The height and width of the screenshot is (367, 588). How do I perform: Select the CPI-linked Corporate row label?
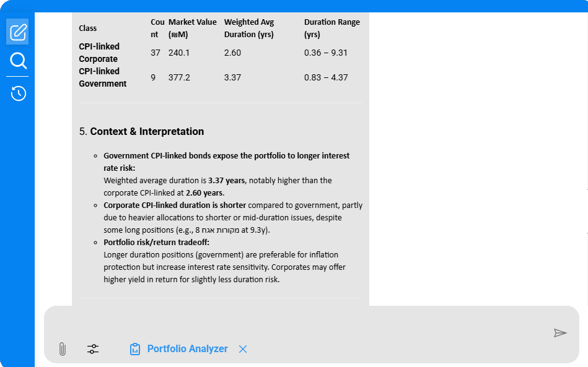click(99, 53)
